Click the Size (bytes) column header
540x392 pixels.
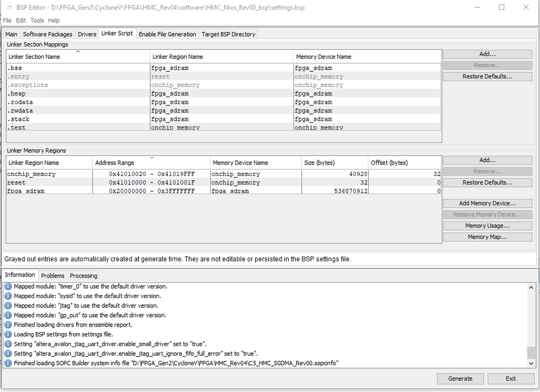[x=335, y=163]
